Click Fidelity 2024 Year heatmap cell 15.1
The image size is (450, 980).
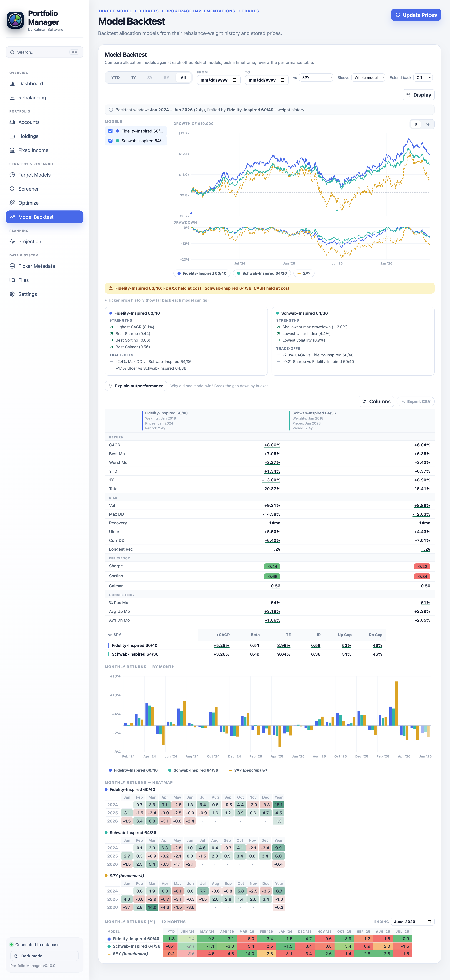point(278,805)
